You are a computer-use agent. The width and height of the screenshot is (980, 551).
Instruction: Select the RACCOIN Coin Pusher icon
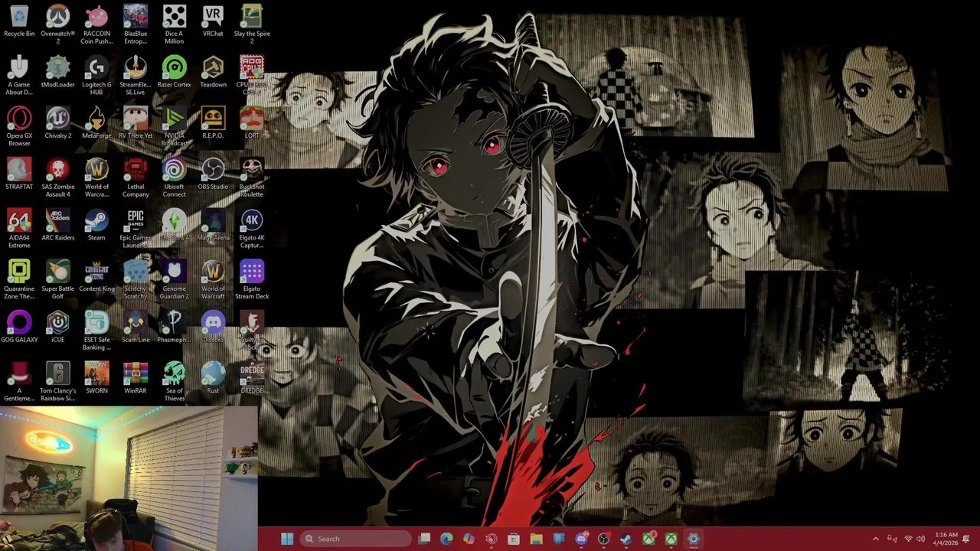tap(96, 24)
